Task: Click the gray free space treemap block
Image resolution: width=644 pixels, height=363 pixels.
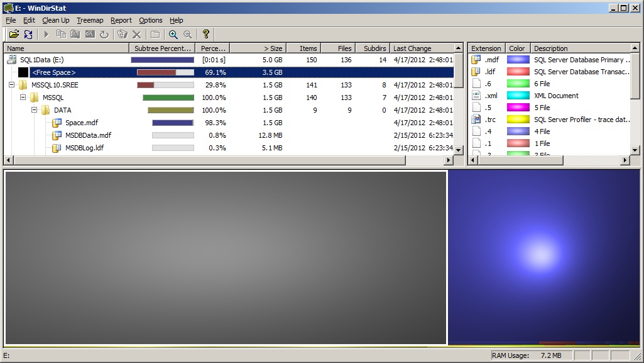Action: (x=226, y=258)
